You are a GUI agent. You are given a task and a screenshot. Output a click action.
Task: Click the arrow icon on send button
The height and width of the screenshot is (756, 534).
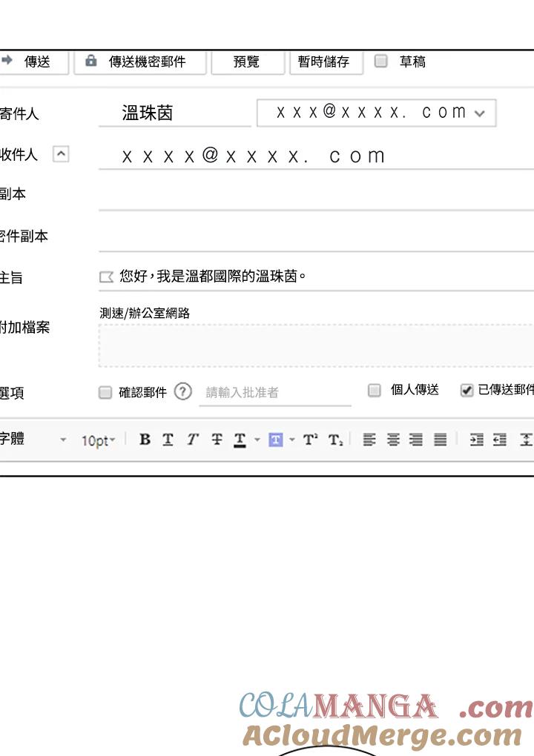click(x=7, y=60)
